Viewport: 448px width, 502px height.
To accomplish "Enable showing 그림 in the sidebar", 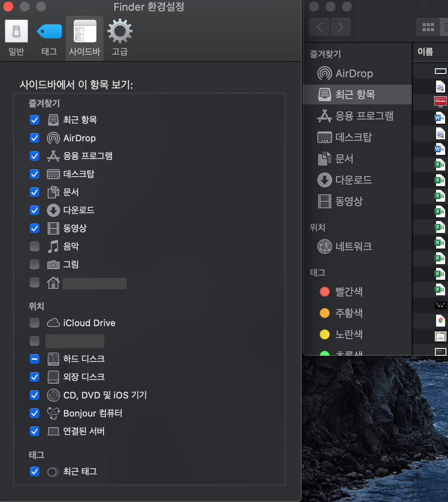I will pyautogui.click(x=35, y=265).
